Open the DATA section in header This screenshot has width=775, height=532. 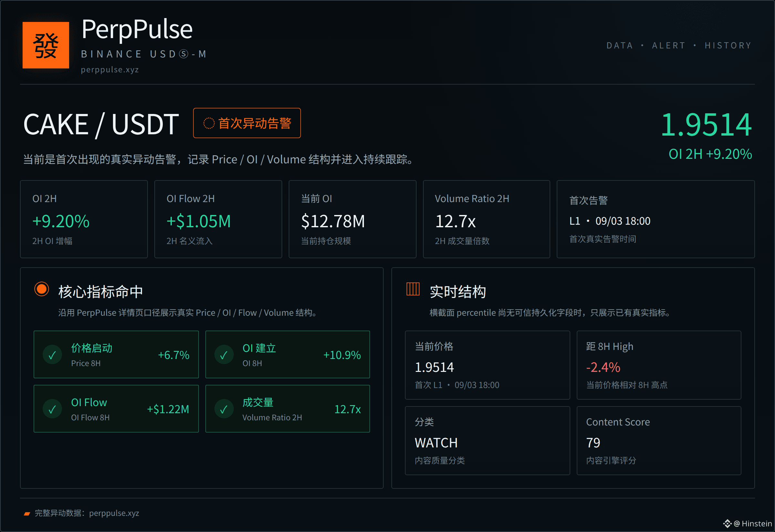619,45
